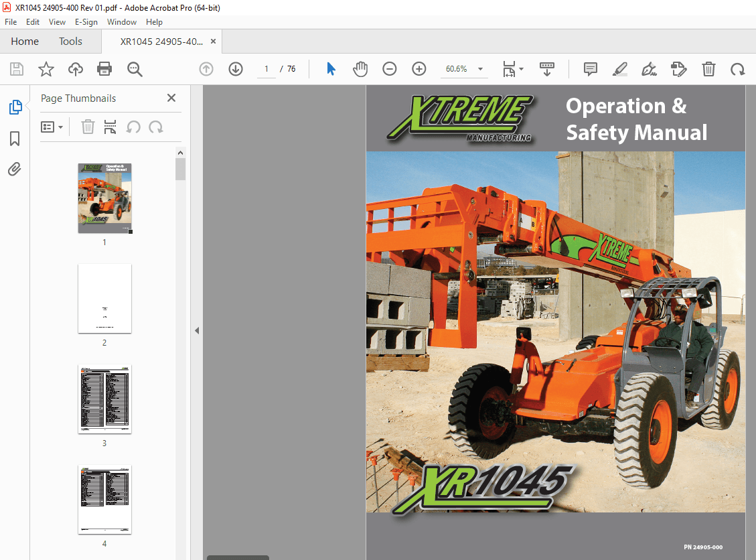Toggle the Selection arrow tool
The width and height of the screenshot is (756, 560).
point(330,69)
